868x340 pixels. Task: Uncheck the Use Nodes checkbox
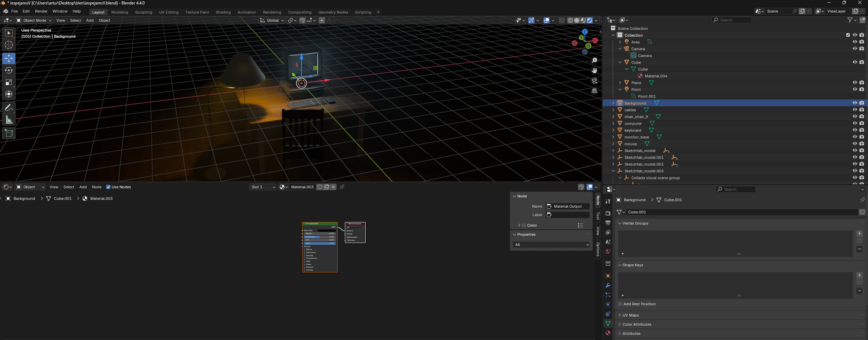(x=108, y=187)
